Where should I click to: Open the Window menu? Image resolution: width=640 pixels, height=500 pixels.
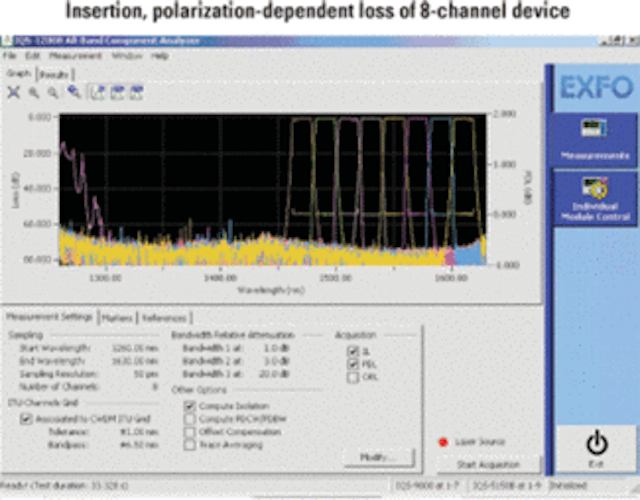tap(127, 56)
